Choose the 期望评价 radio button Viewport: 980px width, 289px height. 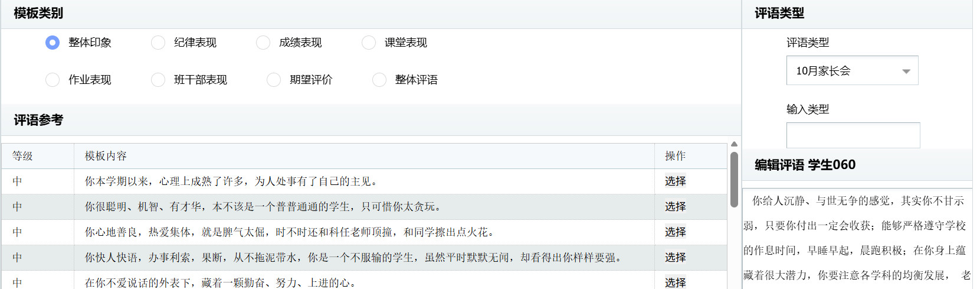pyautogui.click(x=274, y=80)
